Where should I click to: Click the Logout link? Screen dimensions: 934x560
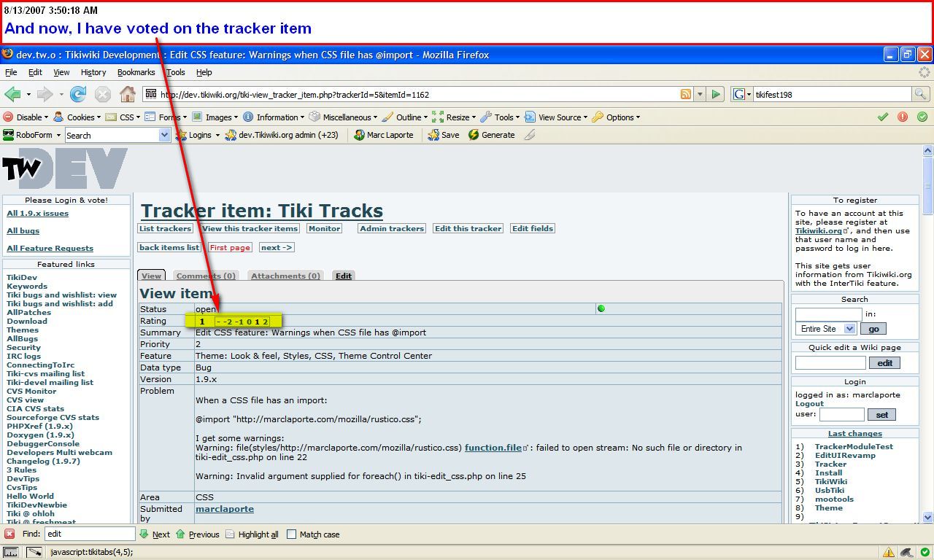(x=809, y=403)
